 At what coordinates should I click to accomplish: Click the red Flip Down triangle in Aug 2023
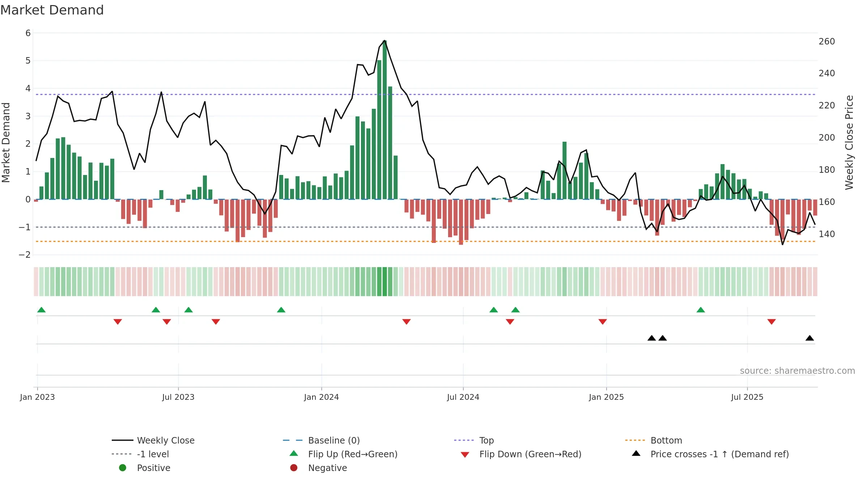[216, 322]
